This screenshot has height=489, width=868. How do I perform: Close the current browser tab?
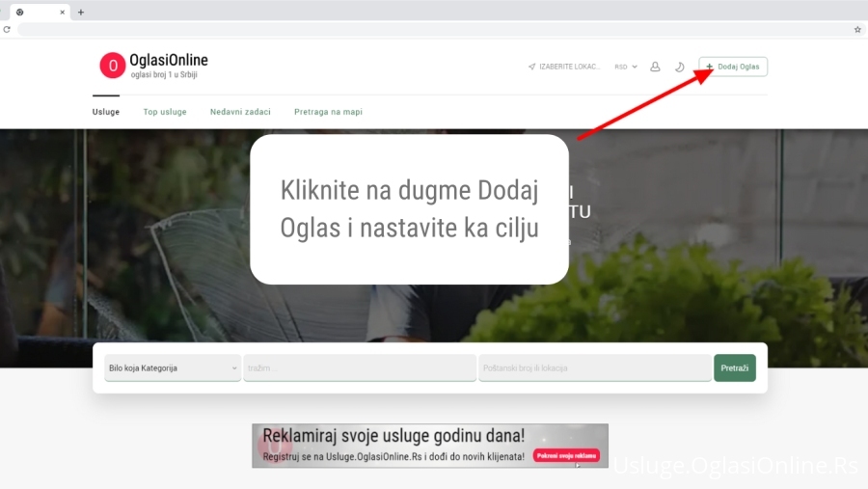pyautogui.click(x=62, y=13)
